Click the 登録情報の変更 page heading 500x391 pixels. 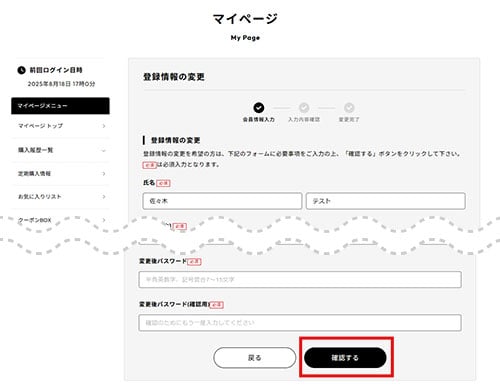(174, 77)
